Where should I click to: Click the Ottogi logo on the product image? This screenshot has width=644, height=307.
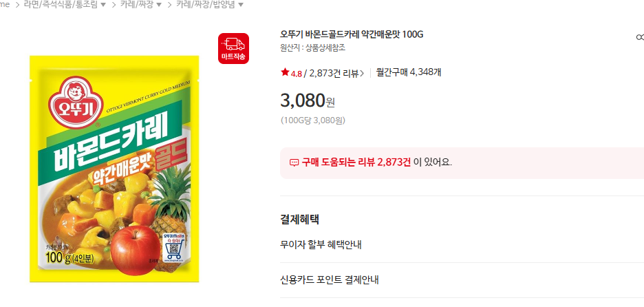tap(76, 101)
